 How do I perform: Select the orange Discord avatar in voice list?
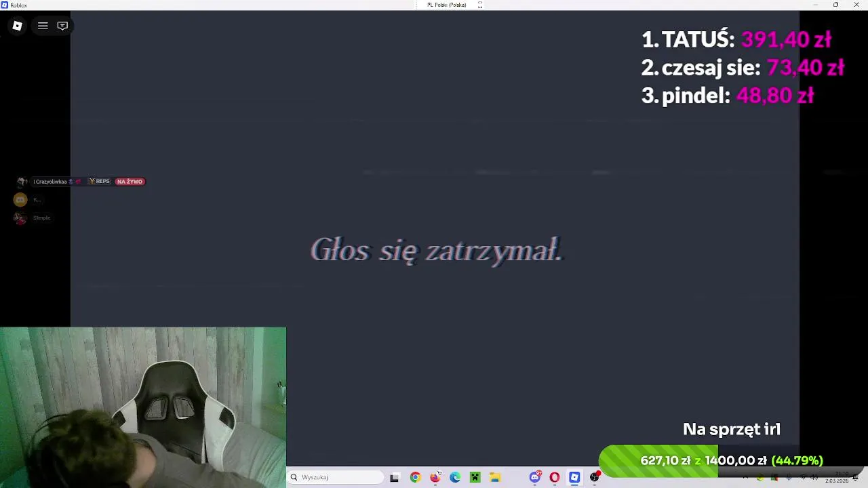(x=20, y=199)
